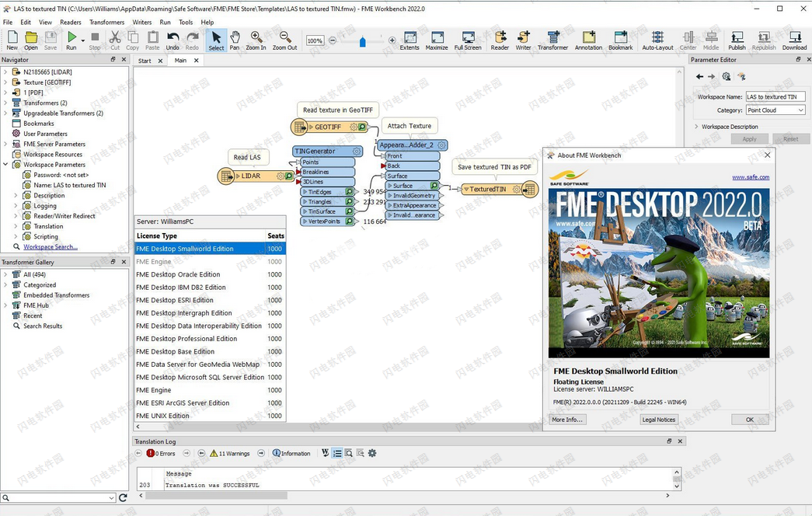Close the About FME Workbench dialog
This screenshot has height=516, width=812.
click(768, 155)
